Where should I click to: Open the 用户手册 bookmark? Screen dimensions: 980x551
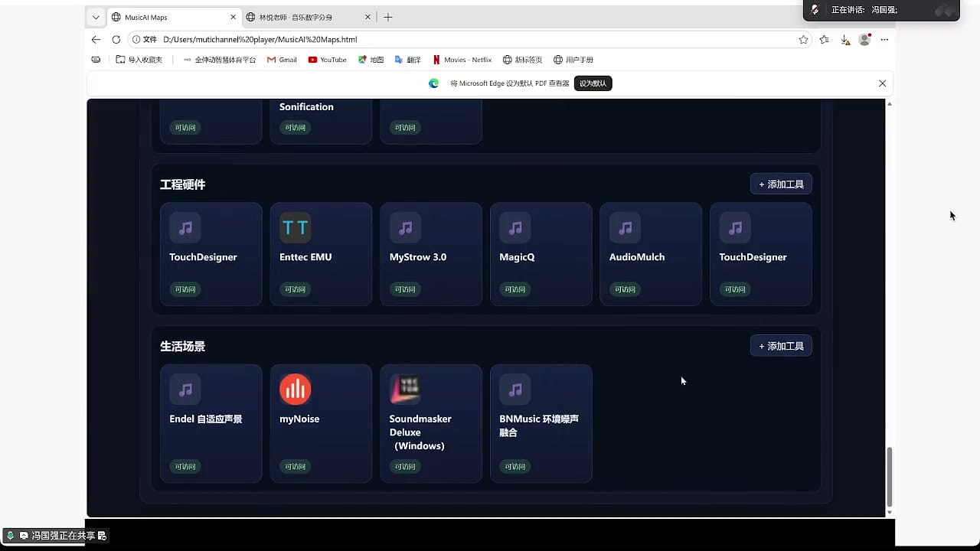(573, 60)
